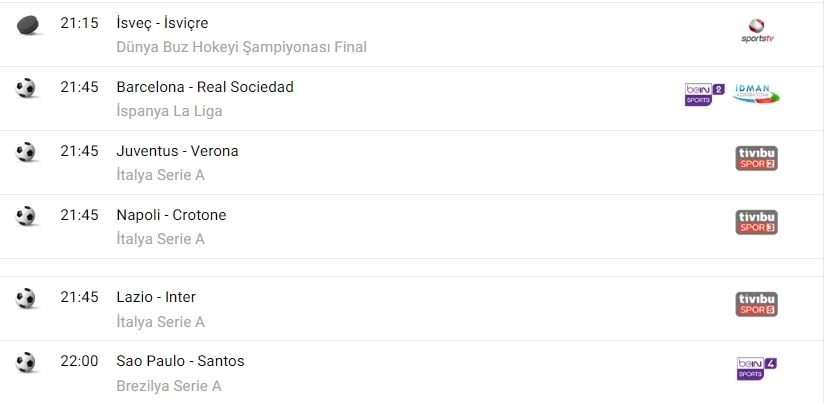Open the Lazio - Inter match

pos(156,297)
